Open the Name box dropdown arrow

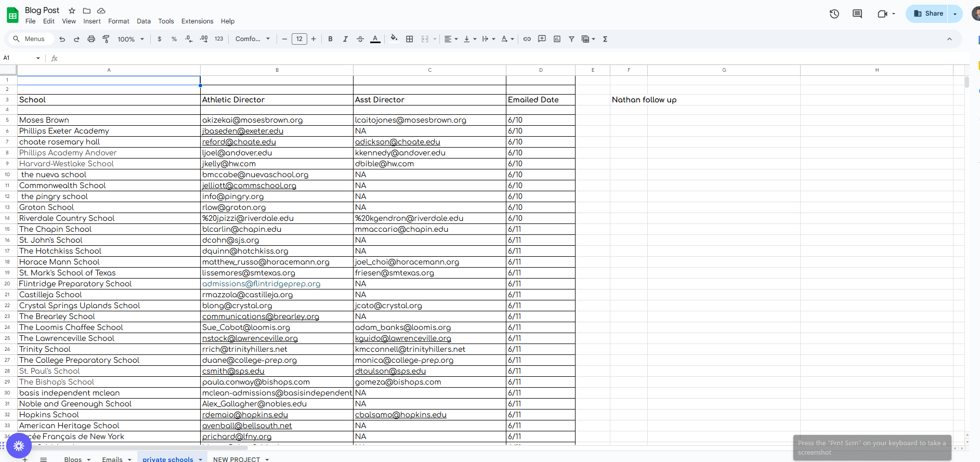[x=38, y=58]
